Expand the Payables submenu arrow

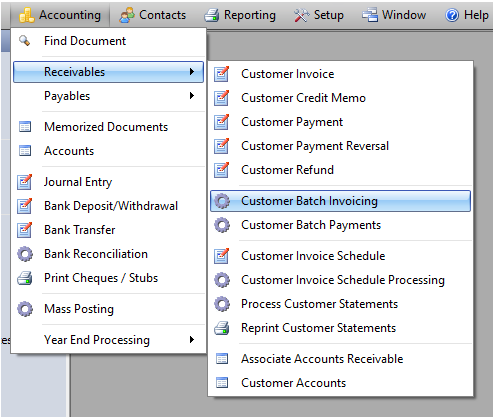pos(192,96)
